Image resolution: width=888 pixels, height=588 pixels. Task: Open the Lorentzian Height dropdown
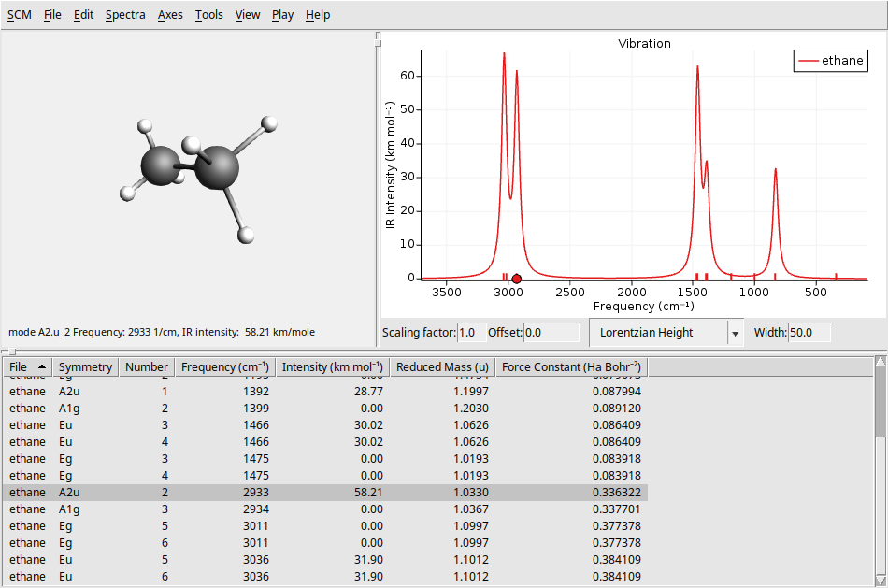point(666,332)
